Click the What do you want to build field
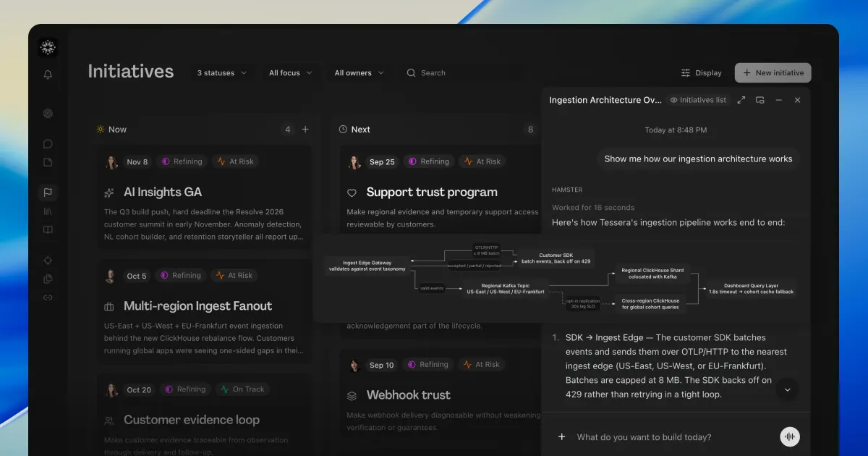 [669, 437]
